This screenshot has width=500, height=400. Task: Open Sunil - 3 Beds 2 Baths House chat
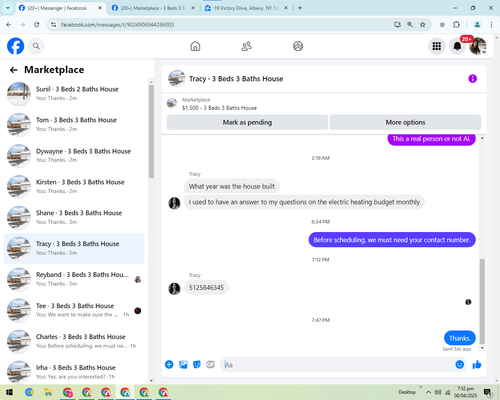click(x=74, y=94)
